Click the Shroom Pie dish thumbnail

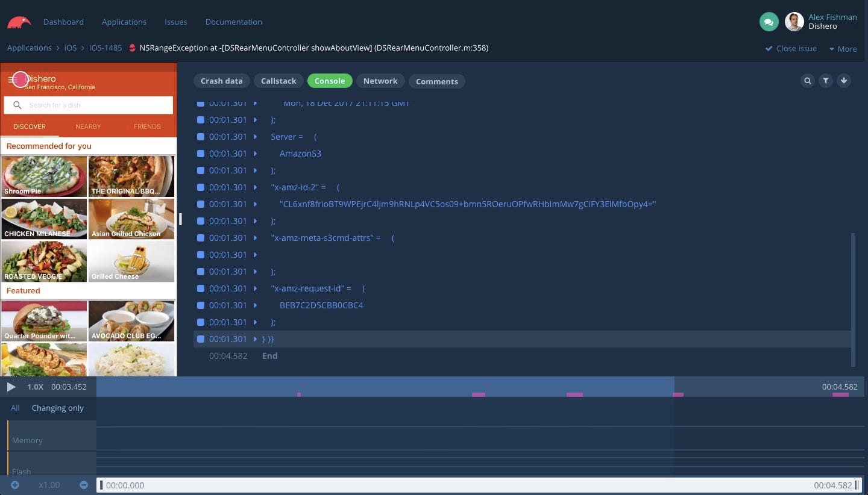coord(44,176)
